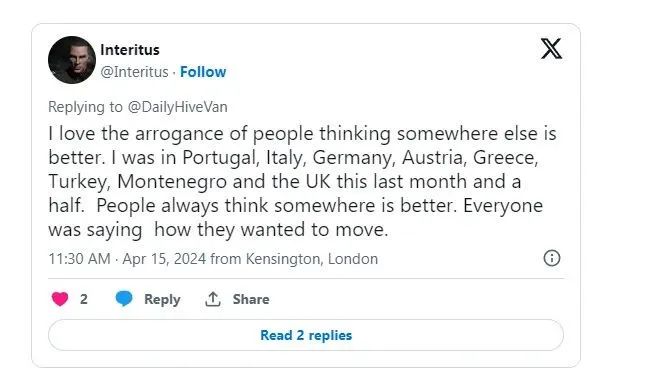
Task: Like the tweet with the pink heart icon
Action: [60, 299]
